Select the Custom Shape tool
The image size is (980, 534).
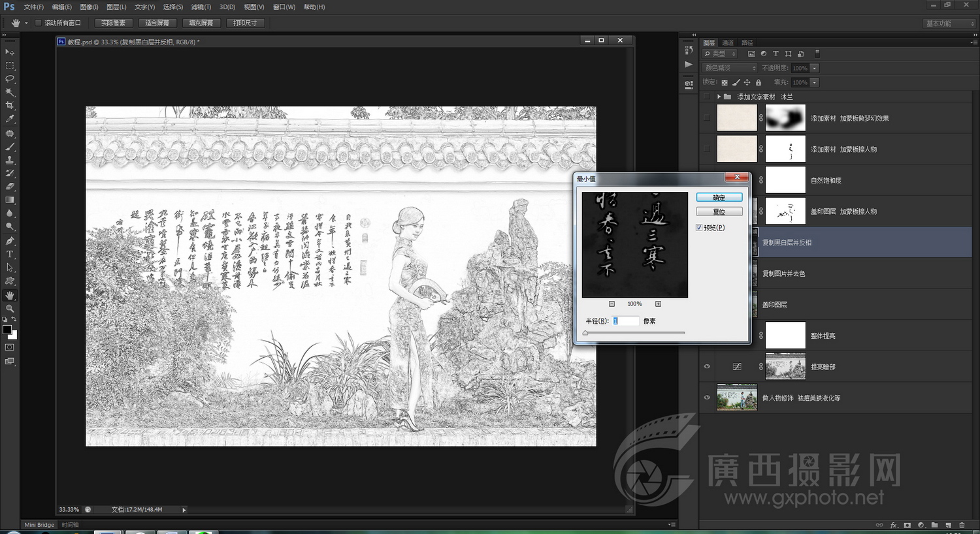(x=10, y=281)
